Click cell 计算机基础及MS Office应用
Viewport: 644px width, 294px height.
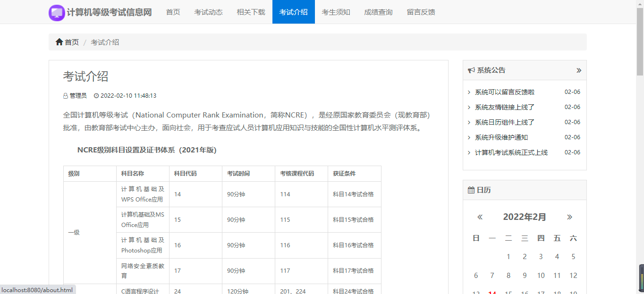pos(143,220)
